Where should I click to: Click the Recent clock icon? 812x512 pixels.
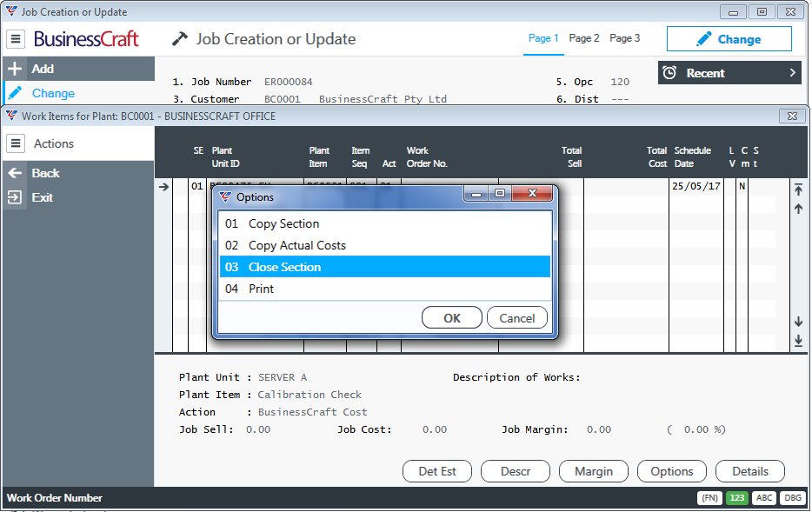[x=669, y=73]
